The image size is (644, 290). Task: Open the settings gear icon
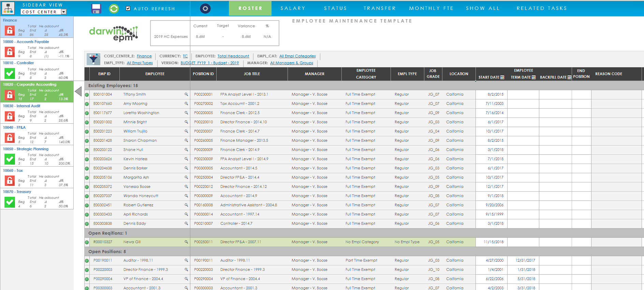click(205, 9)
